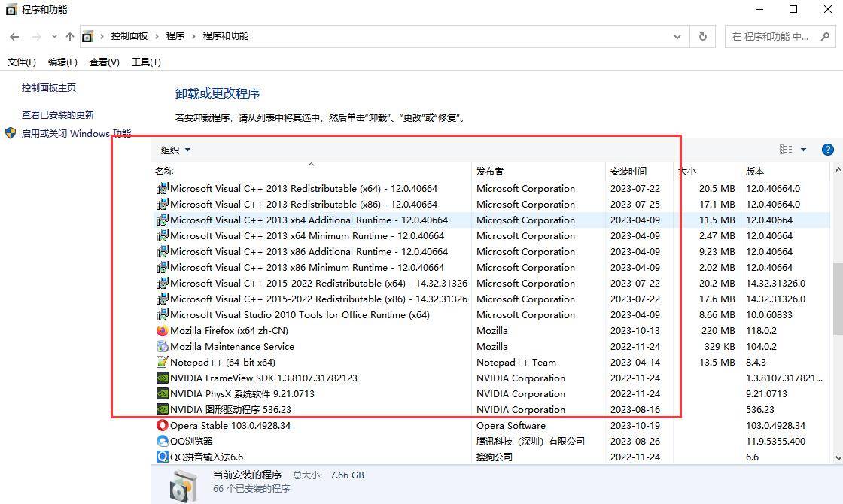Click the control panel icon in address bar

(87, 37)
